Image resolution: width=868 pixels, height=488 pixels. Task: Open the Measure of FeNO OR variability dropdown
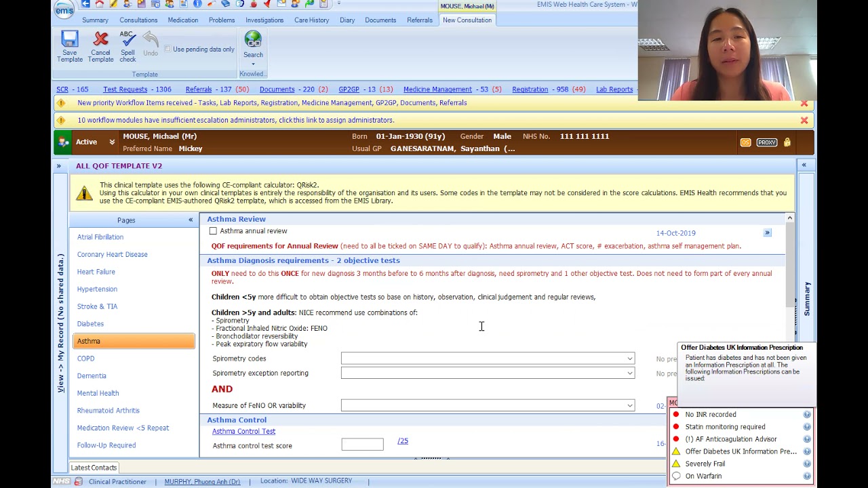point(630,406)
